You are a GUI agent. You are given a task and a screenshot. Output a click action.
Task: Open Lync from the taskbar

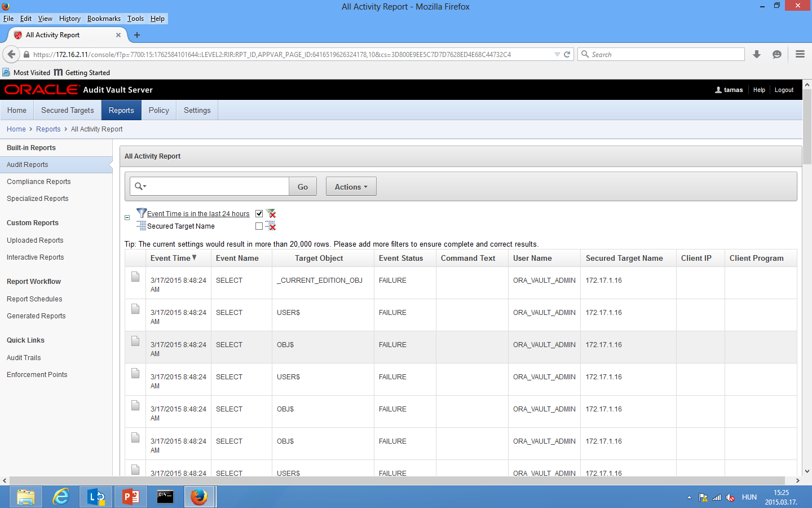tap(96, 497)
